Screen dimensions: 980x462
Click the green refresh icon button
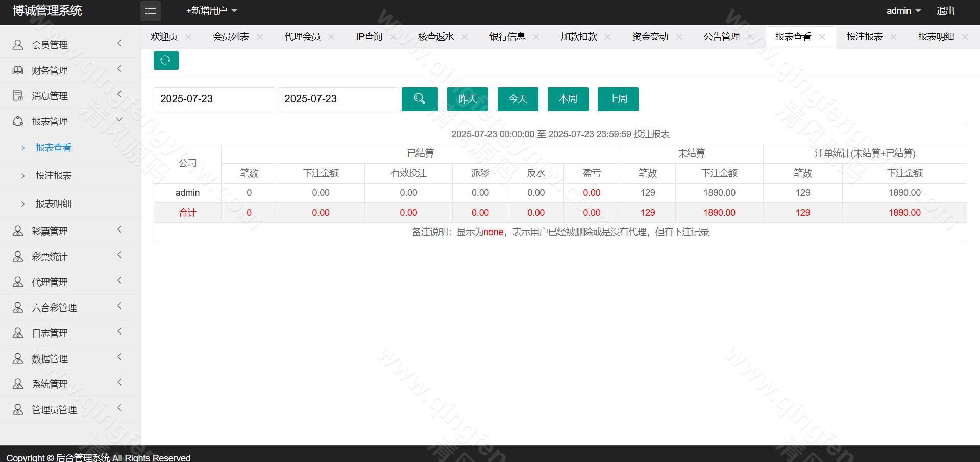click(x=166, y=60)
